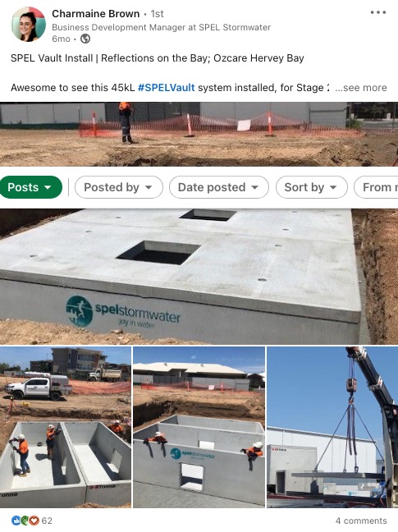Screen dimensions: 398x532
Task: Open the 62 reactions count
Action: [x=47, y=521]
